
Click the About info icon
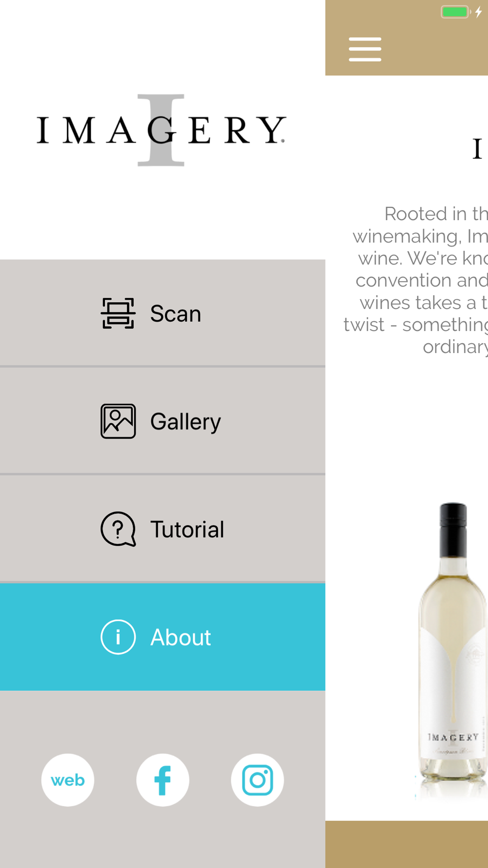[118, 637]
